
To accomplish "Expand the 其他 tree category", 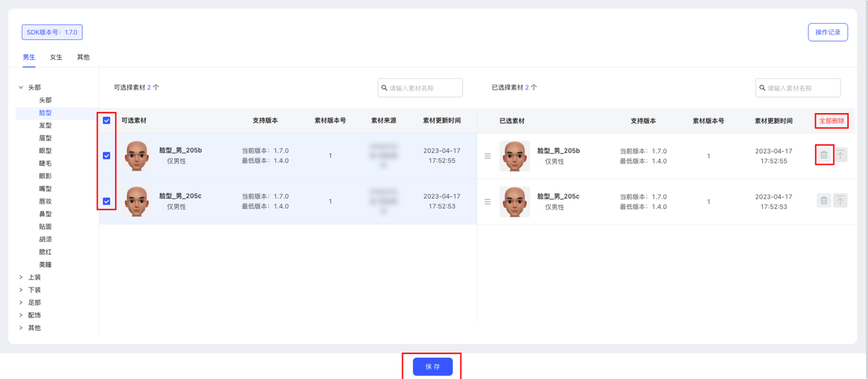I will click(x=21, y=328).
